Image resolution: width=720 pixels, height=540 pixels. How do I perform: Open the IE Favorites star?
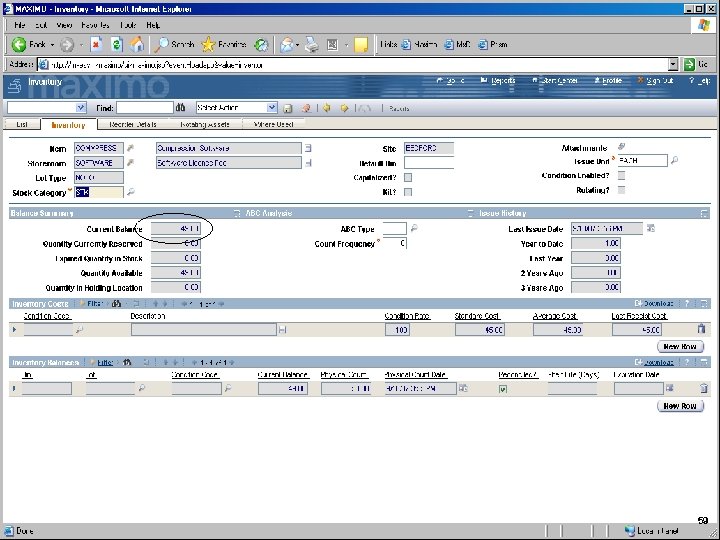(224, 45)
